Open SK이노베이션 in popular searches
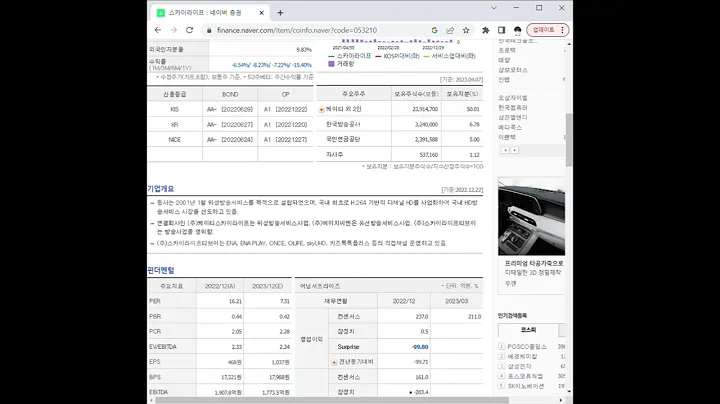 (x=526, y=386)
